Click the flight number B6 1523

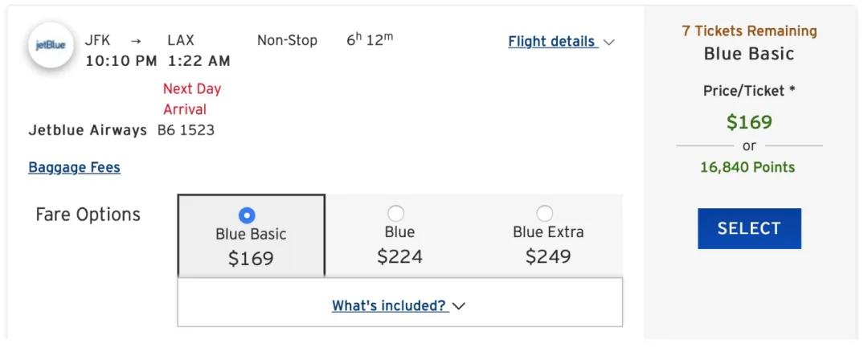click(186, 131)
